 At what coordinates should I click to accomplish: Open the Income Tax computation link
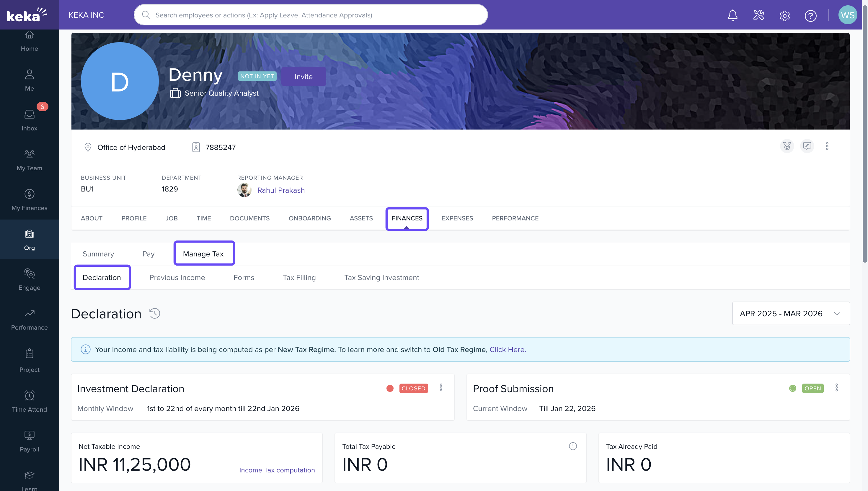pyautogui.click(x=277, y=470)
